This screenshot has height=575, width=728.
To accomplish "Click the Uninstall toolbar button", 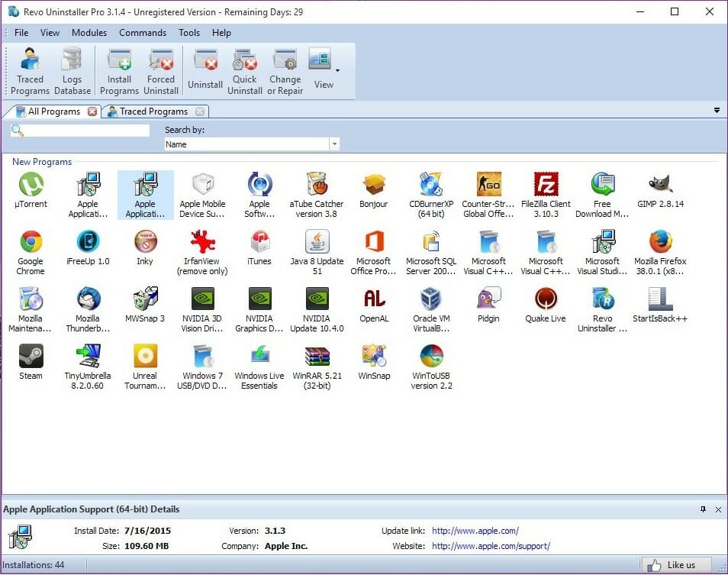I will [x=205, y=71].
